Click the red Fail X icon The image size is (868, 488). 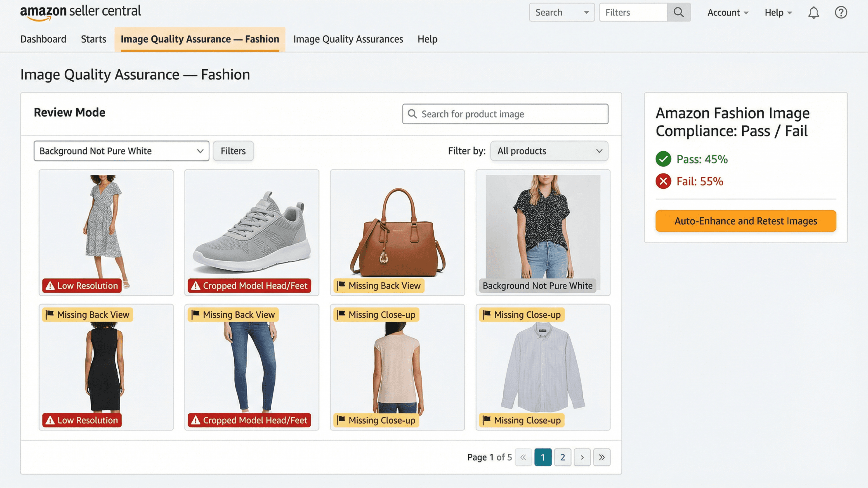click(663, 181)
